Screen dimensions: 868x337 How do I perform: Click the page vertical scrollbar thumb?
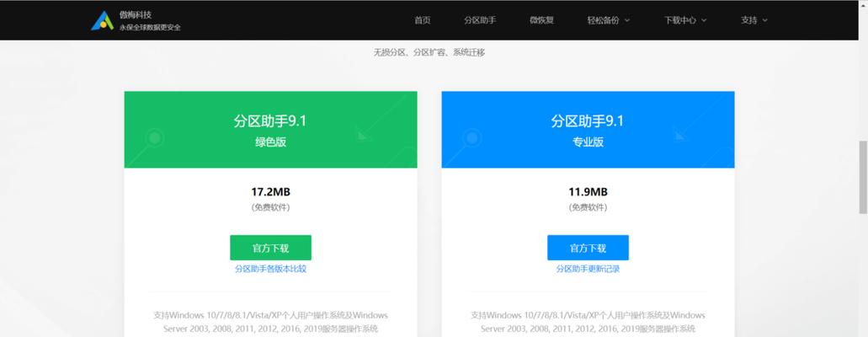862,178
